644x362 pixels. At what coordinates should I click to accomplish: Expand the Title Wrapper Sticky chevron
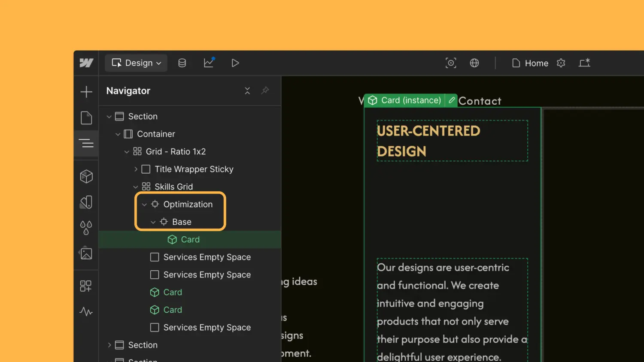(136, 169)
